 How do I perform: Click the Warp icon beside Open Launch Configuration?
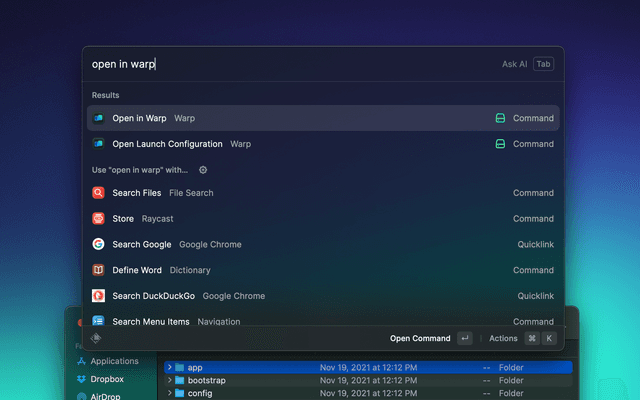click(98, 144)
